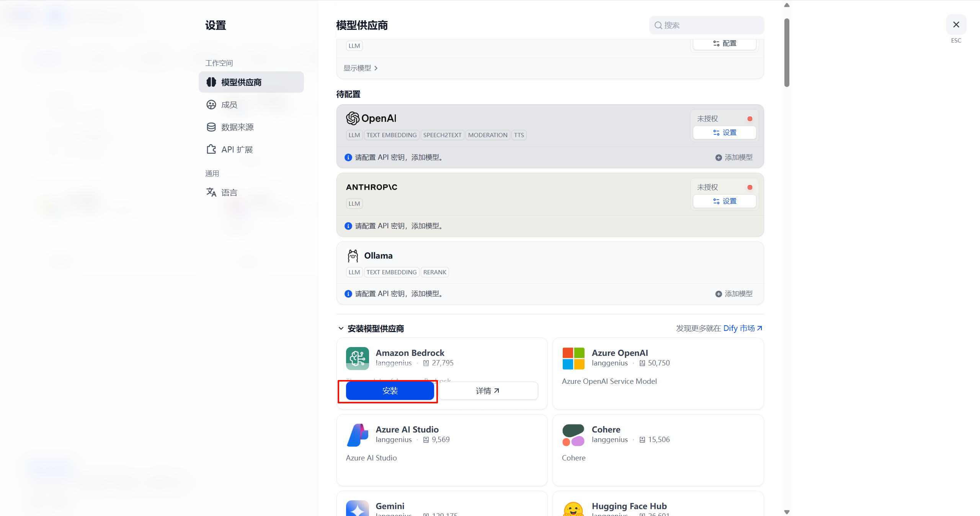Click the vertical scrollbar thumb
Screen dimensions: 980x516
pyautogui.click(x=787, y=52)
